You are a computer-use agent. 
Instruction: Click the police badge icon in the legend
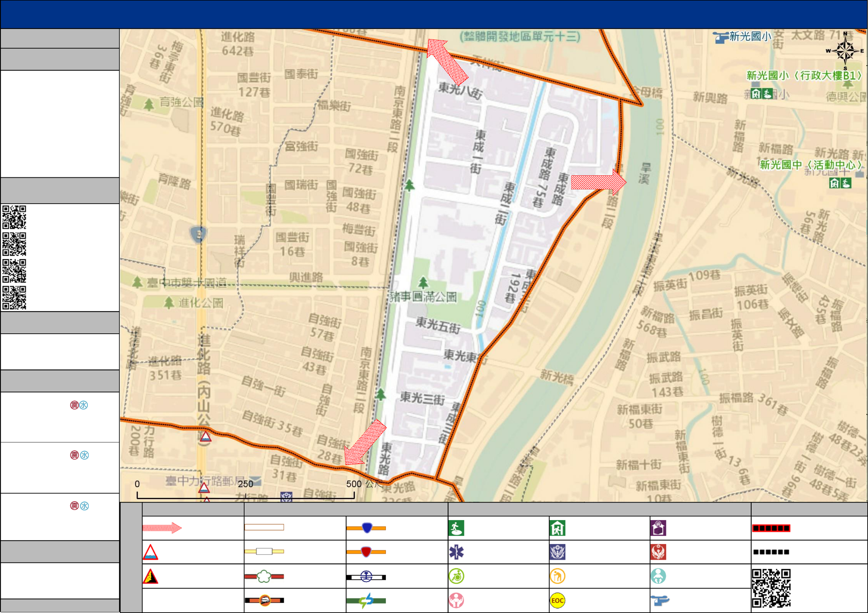point(557,552)
